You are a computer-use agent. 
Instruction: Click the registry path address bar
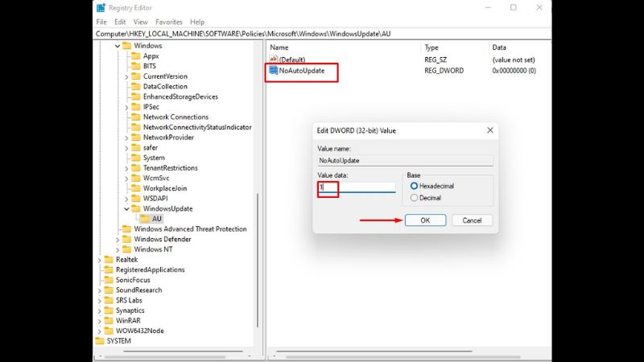pyautogui.click(x=323, y=34)
